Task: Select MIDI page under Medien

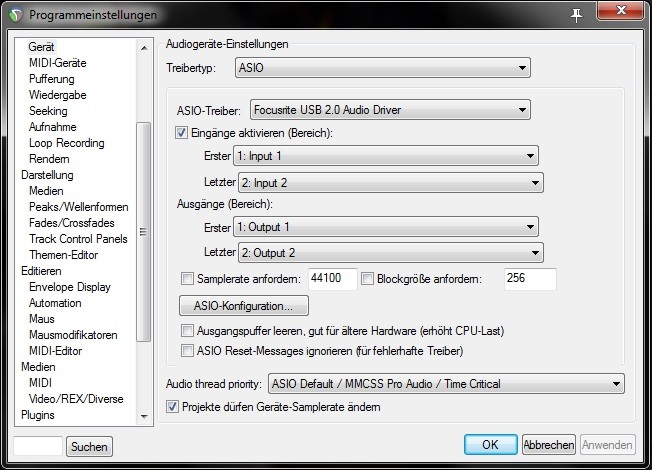Action: [40, 383]
